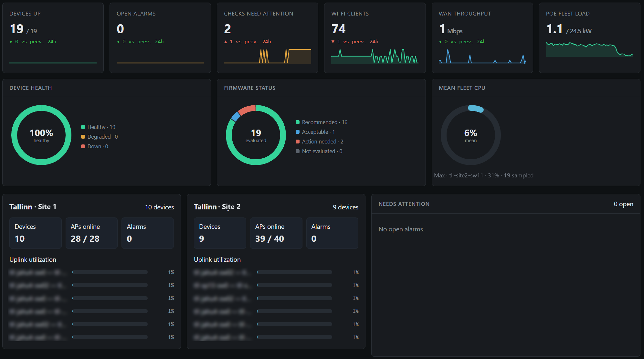644x359 pixels.
Task: Click the 6% mean CPU gauge
Action: click(x=471, y=135)
